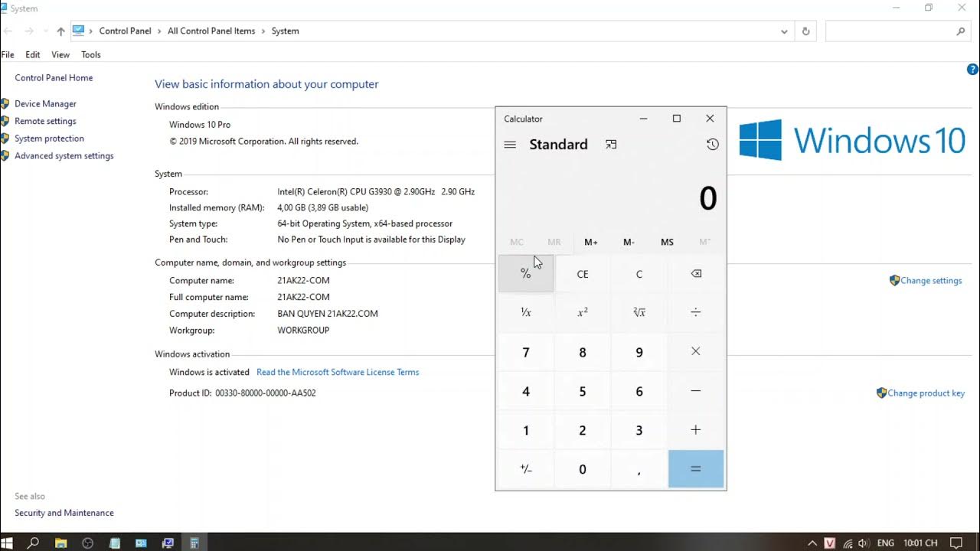Click the C clear key
This screenshot has width=980, height=551.
639,274
